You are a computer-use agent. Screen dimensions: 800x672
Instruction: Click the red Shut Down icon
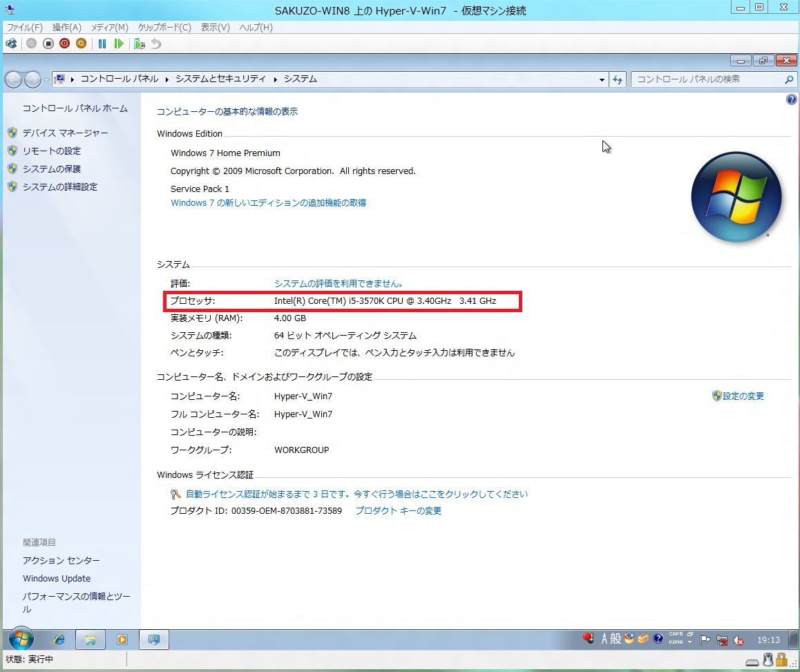(x=65, y=44)
